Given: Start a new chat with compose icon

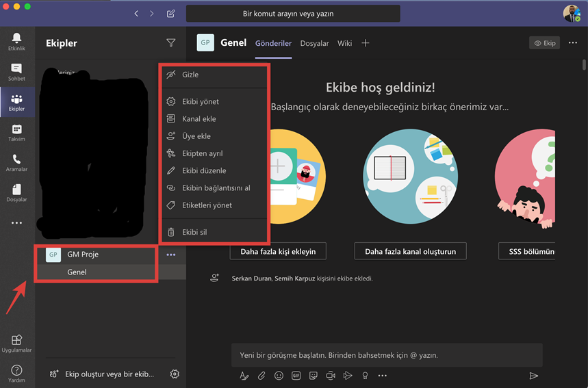Looking at the screenshot, I should pyautogui.click(x=170, y=14).
